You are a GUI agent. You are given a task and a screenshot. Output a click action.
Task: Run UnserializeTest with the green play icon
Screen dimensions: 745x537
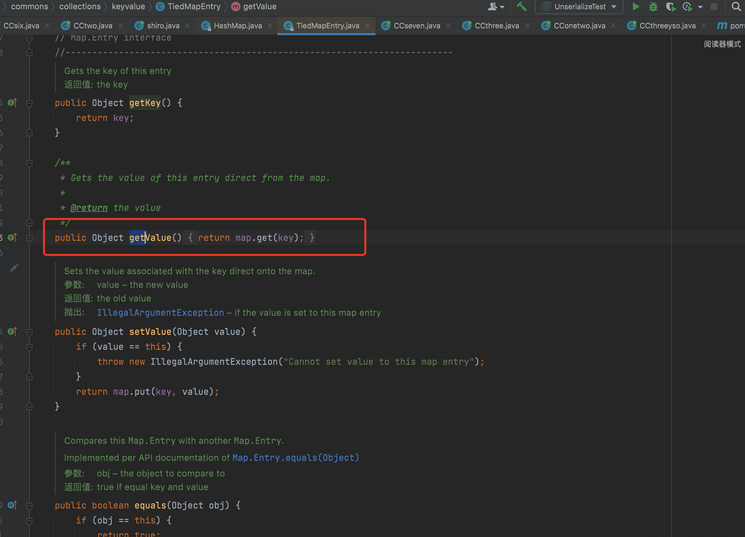pos(636,7)
